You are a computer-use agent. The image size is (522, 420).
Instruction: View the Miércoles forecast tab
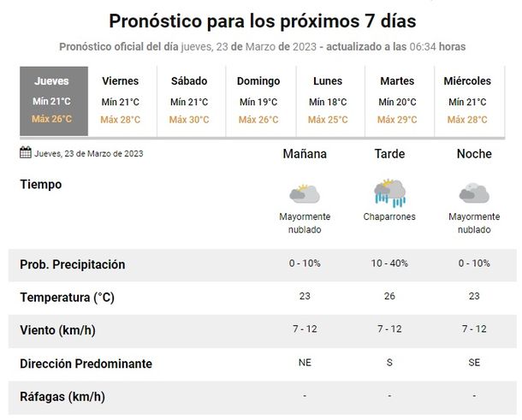(467, 100)
